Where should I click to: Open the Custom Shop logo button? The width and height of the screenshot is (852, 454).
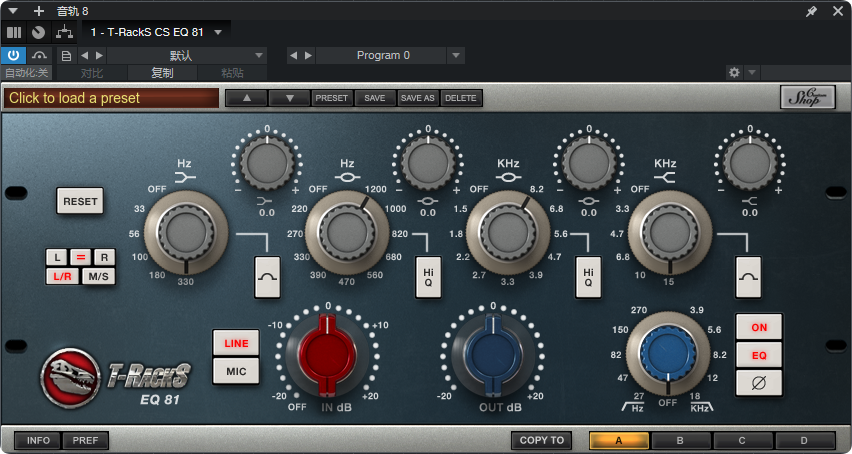(807, 97)
